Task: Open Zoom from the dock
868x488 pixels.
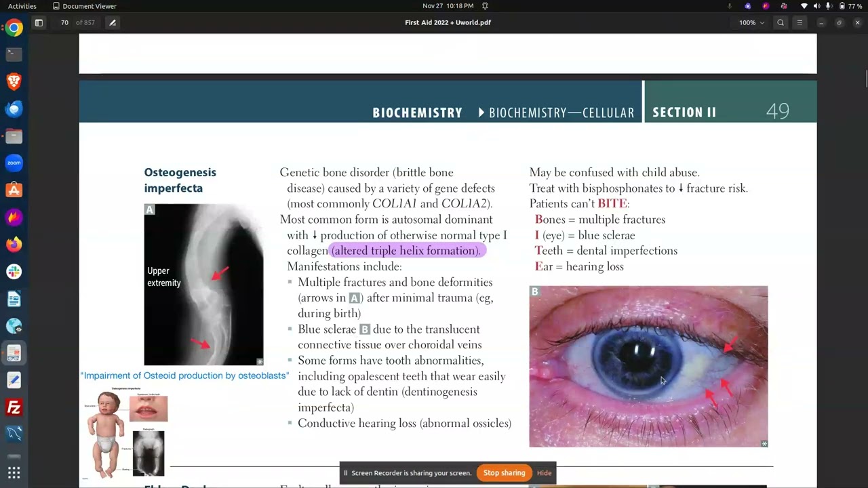Action: coord(14,163)
